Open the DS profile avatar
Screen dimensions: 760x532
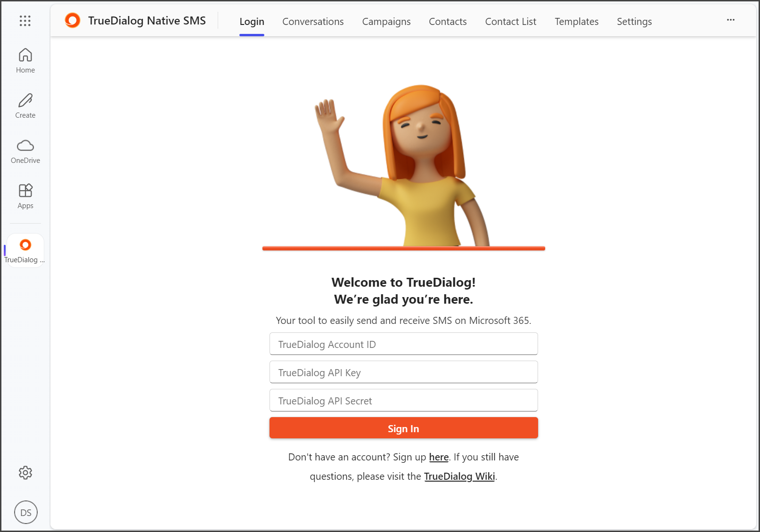point(26,512)
